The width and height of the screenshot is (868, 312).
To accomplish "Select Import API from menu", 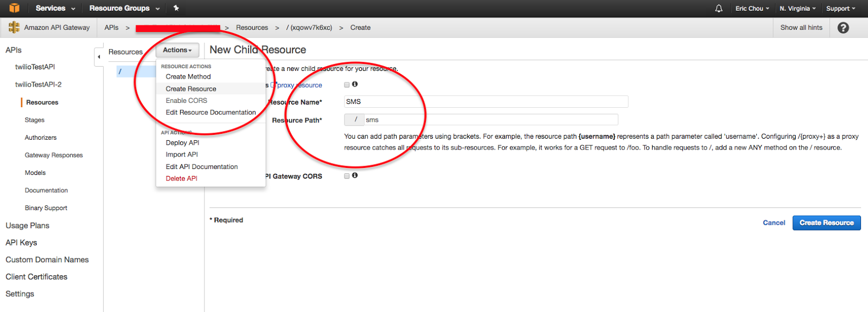I will coord(182,155).
